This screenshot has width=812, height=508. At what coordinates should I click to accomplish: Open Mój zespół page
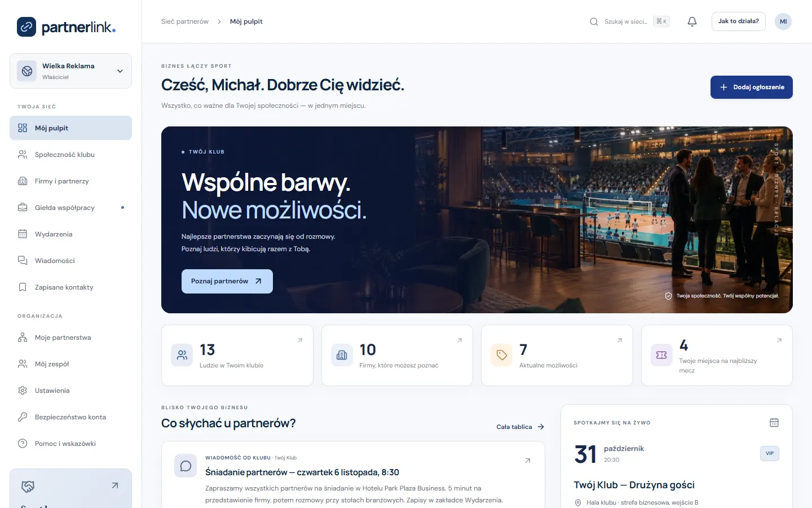70,364
